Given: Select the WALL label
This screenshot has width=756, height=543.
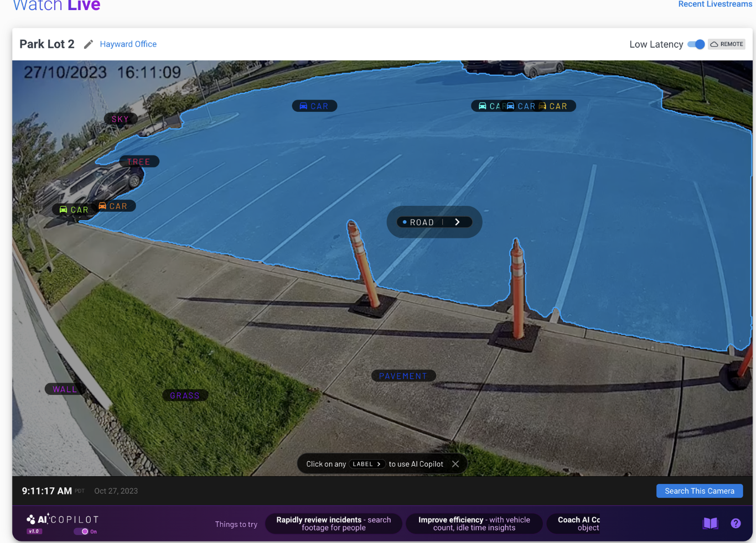Looking at the screenshot, I should coord(65,389).
